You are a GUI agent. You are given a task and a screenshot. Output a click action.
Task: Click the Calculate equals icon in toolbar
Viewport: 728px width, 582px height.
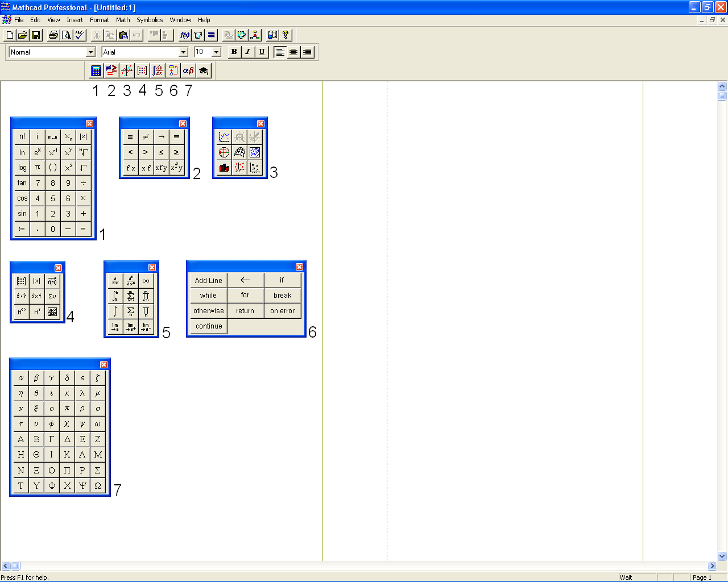pyautogui.click(x=211, y=35)
